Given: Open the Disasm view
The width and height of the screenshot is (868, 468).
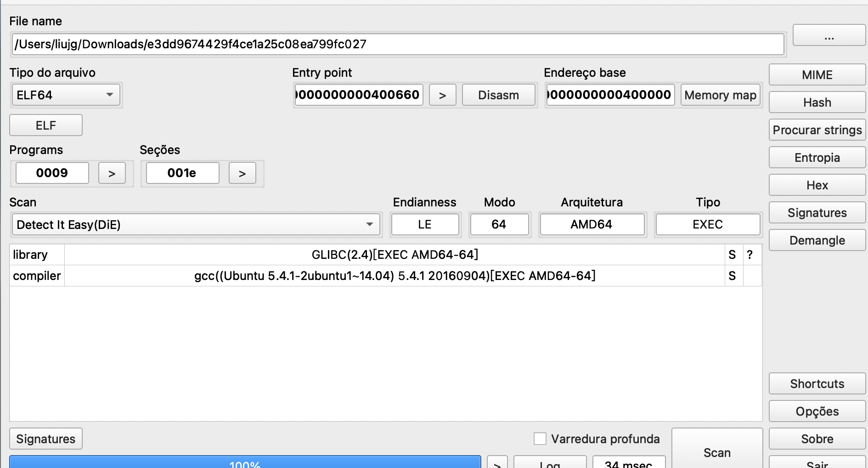Looking at the screenshot, I should coord(498,95).
